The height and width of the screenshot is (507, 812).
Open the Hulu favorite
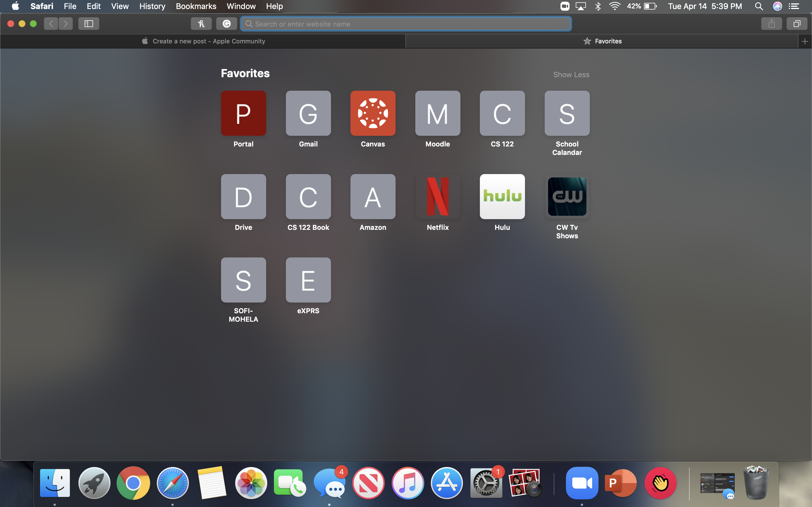tap(502, 197)
